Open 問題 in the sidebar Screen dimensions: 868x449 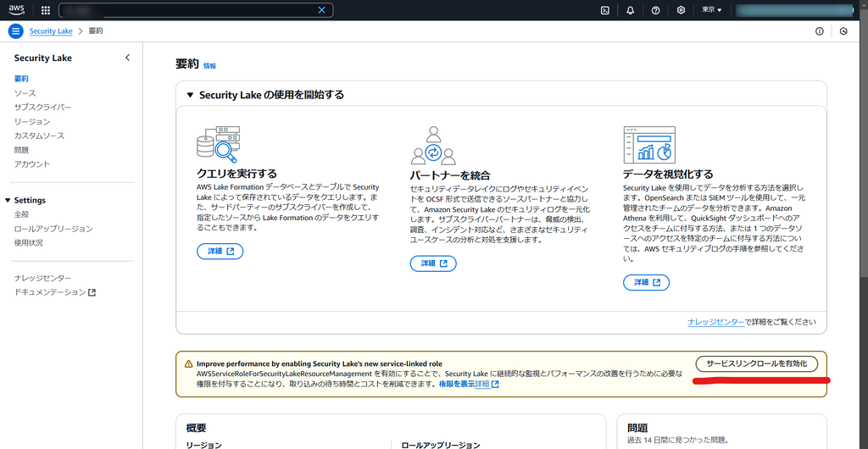(21, 150)
